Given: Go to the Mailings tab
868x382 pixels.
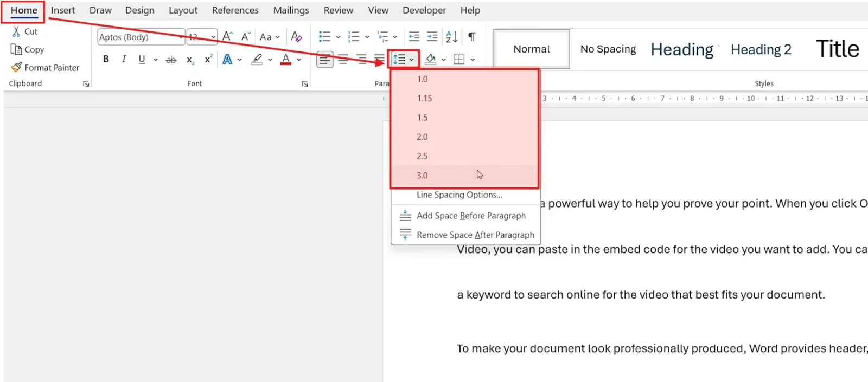Looking at the screenshot, I should coord(291,10).
